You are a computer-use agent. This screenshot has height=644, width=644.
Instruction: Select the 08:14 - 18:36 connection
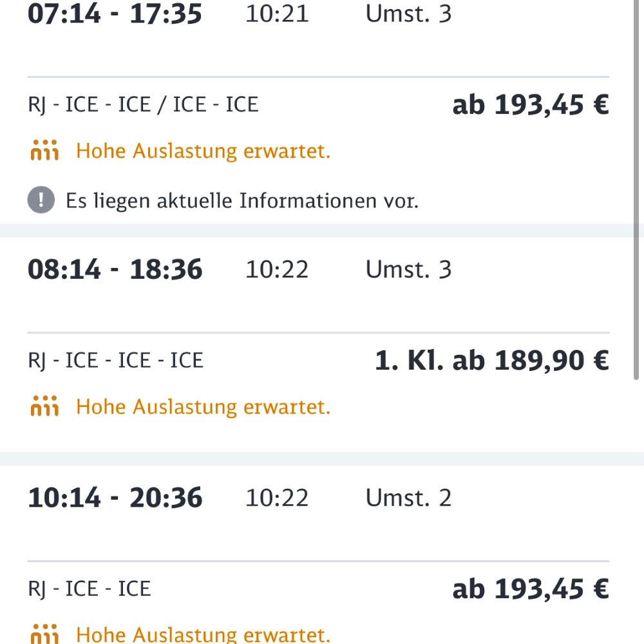(115, 269)
